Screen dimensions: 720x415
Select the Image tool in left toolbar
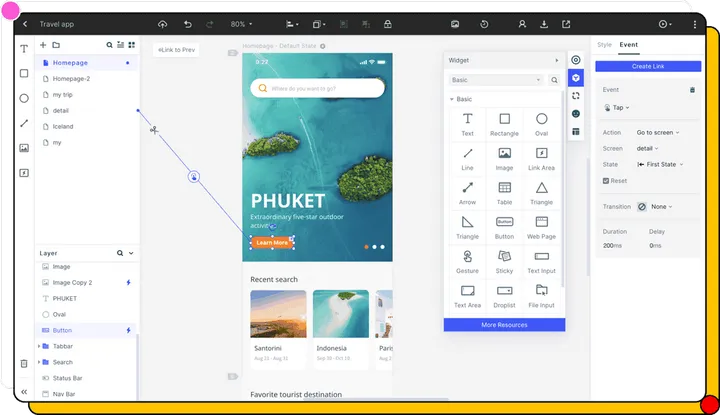click(x=24, y=148)
